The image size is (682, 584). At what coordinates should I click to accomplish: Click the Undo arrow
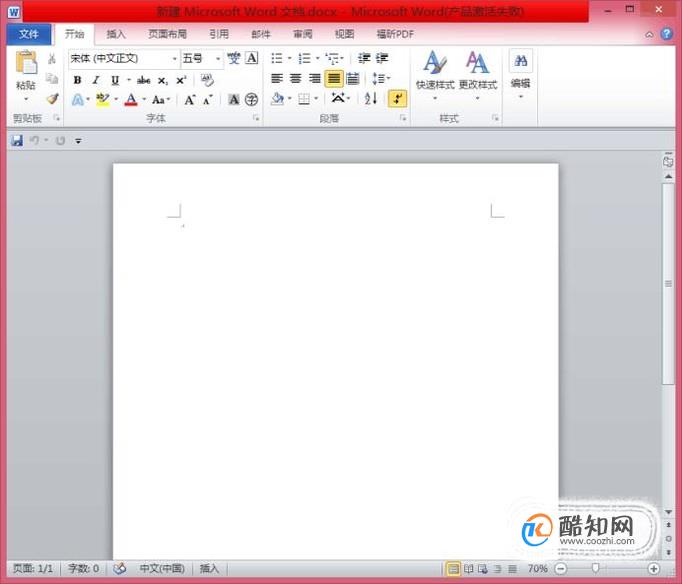click(x=34, y=140)
